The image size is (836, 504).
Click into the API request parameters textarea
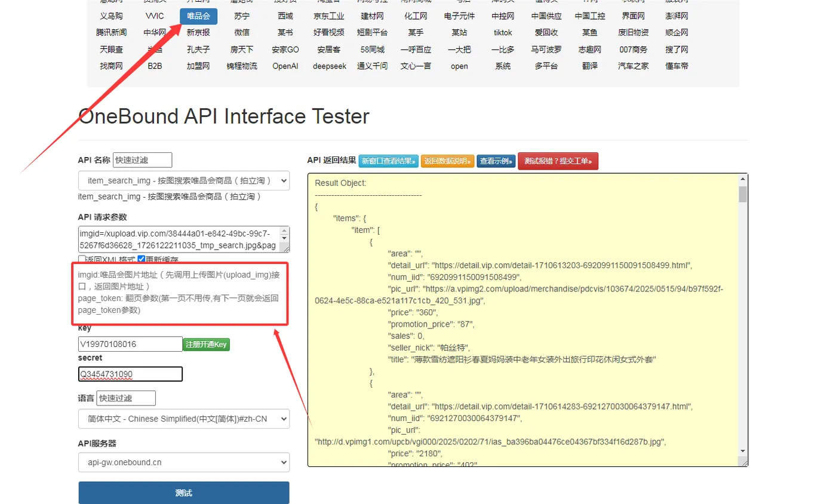click(184, 239)
